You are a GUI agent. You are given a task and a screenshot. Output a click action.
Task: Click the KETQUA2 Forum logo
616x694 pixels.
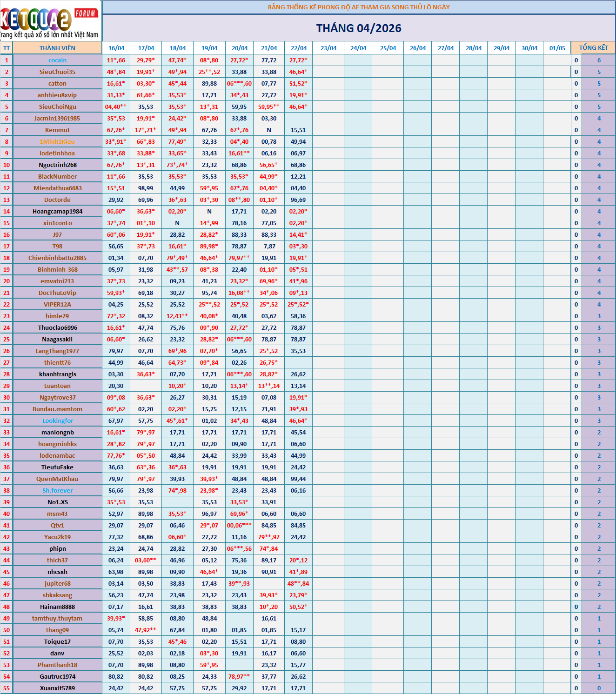tap(50, 20)
